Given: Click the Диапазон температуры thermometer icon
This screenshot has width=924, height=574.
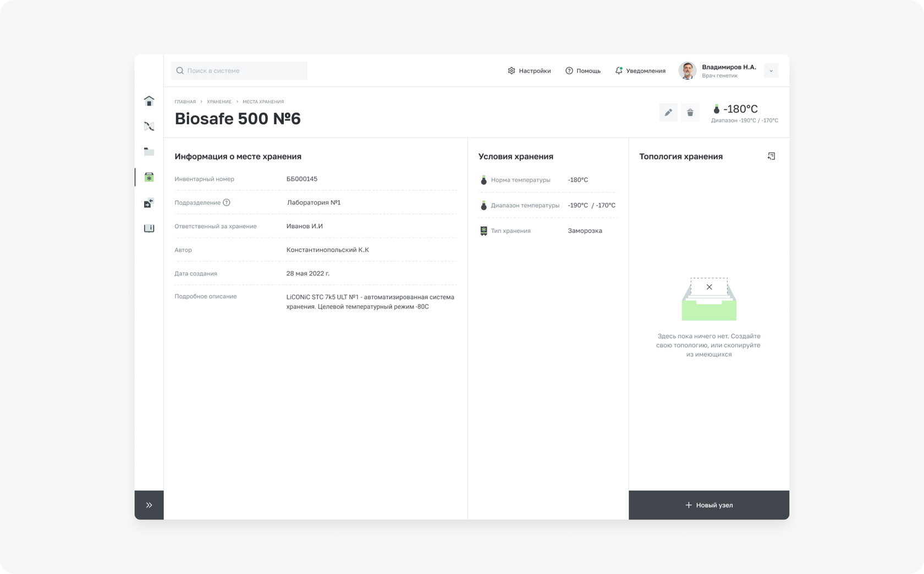Looking at the screenshot, I should pyautogui.click(x=483, y=205).
